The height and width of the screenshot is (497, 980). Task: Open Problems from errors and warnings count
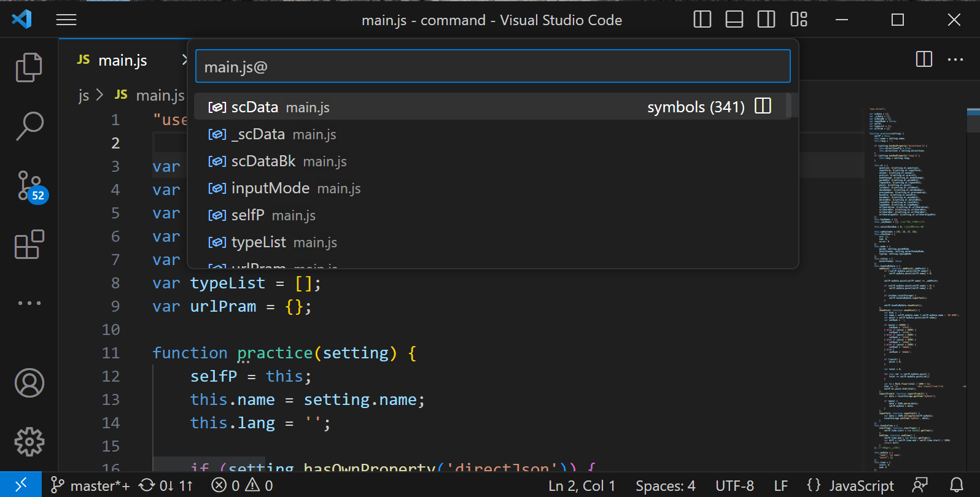pyautogui.click(x=242, y=485)
